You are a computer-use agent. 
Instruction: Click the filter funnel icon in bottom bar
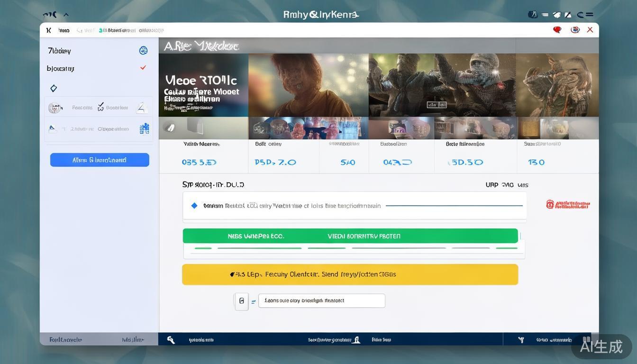click(x=521, y=339)
